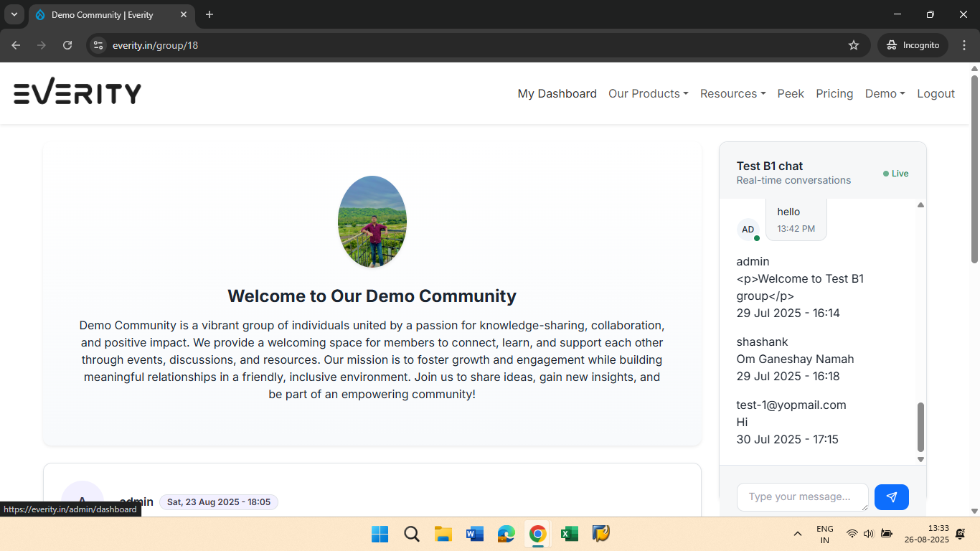980x551 pixels.
Task: Open the Chrome three-dot menu
Action: pos(963,45)
